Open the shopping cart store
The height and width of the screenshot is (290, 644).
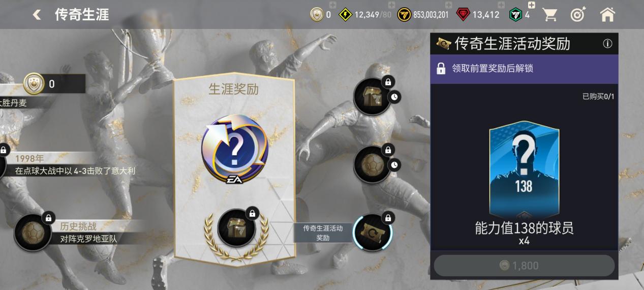549,15
